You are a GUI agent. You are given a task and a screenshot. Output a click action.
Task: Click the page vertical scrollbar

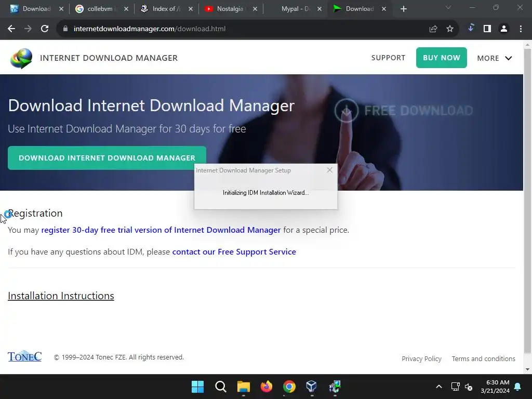tap(528, 200)
